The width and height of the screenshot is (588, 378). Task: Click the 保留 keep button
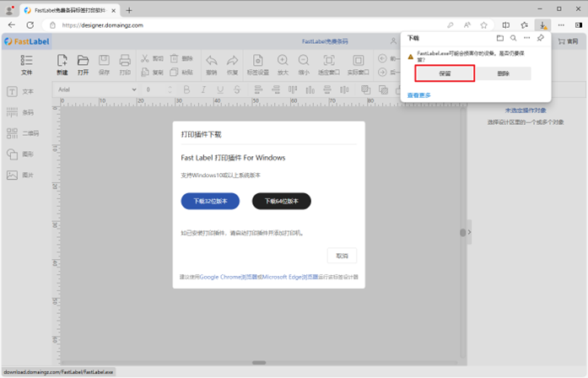pos(445,73)
